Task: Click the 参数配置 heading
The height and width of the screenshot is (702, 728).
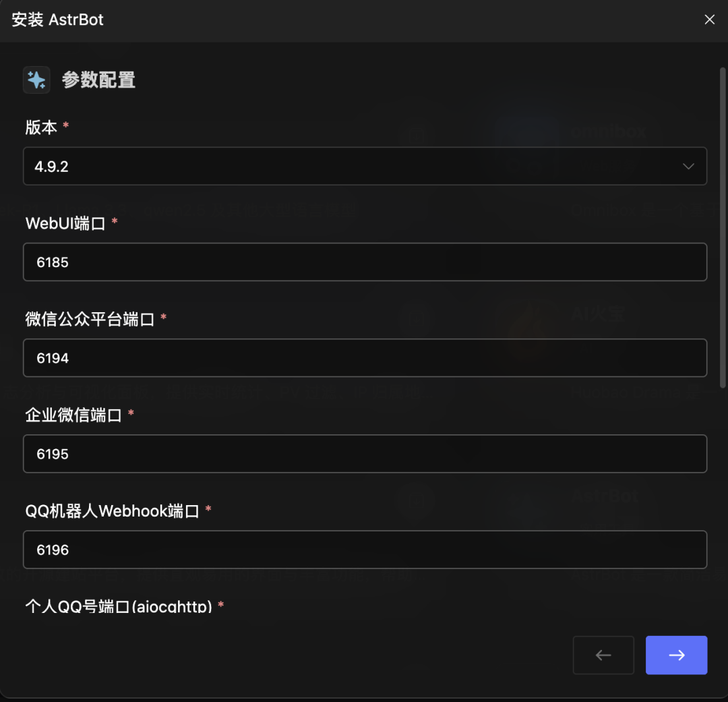Action: tap(98, 80)
